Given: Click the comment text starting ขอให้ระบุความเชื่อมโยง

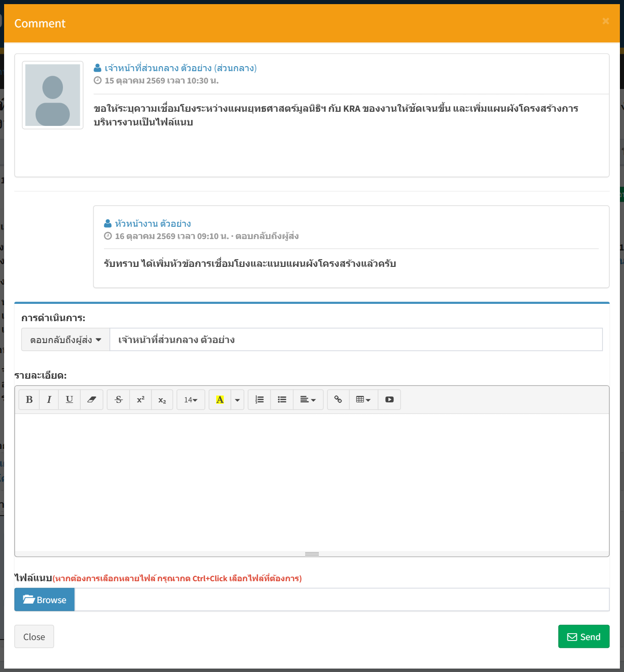Looking at the screenshot, I should click(x=336, y=115).
